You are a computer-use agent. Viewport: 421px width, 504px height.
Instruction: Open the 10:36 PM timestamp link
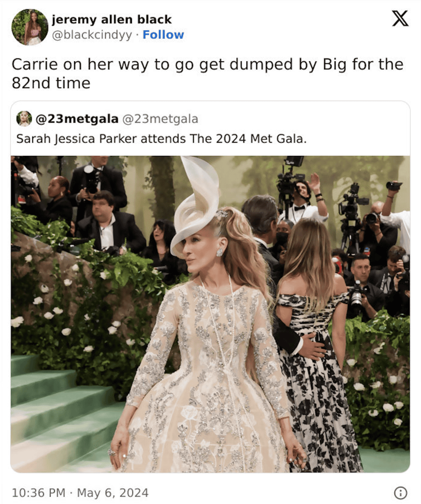coord(39,493)
